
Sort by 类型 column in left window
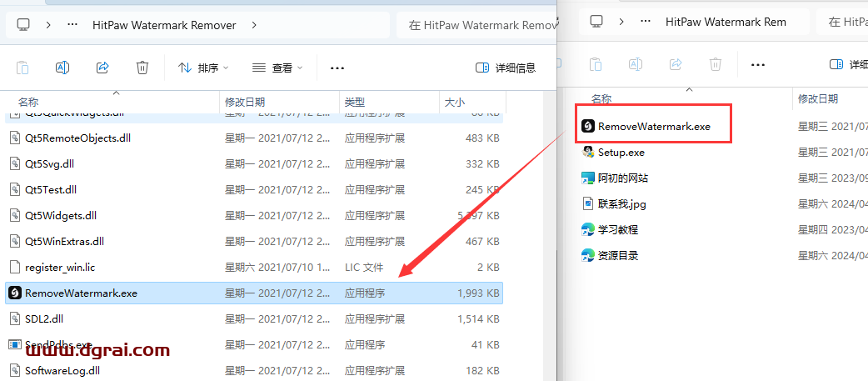click(x=355, y=102)
